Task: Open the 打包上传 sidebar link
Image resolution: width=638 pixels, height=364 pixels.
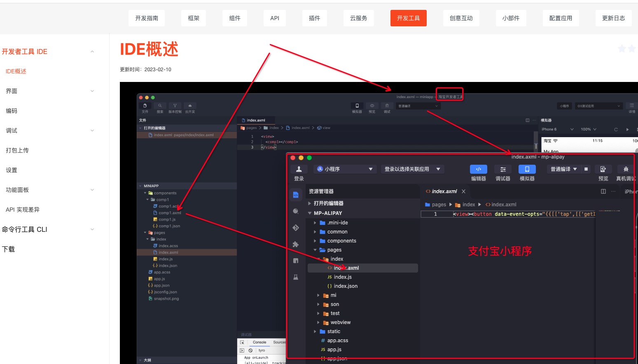Action: click(x=17, y=150)
